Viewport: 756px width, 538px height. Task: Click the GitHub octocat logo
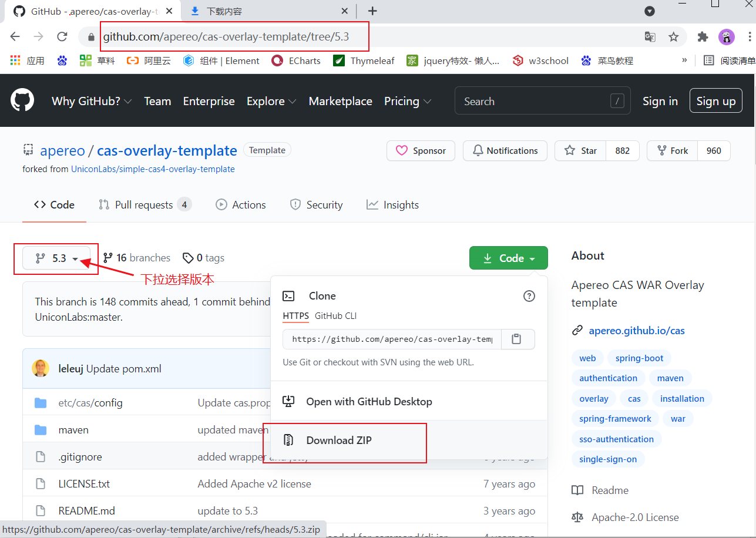[x=22, y=100]
